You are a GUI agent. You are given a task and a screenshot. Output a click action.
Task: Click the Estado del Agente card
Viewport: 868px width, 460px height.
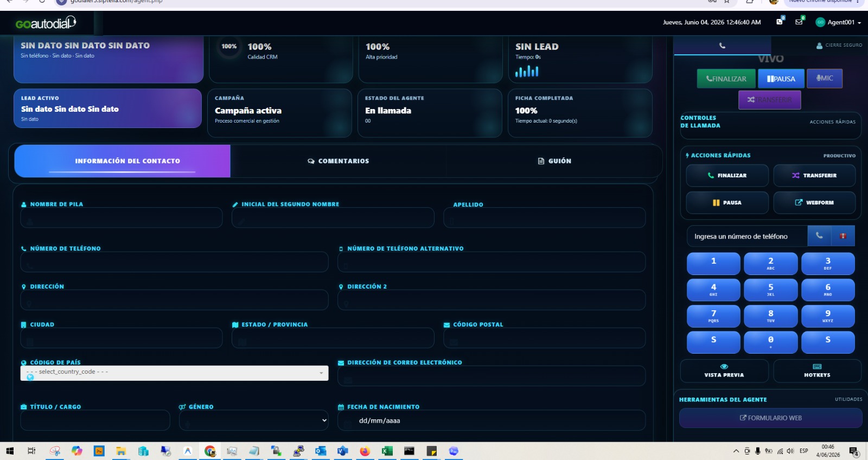pyautogui.click(x=430, y=113)
